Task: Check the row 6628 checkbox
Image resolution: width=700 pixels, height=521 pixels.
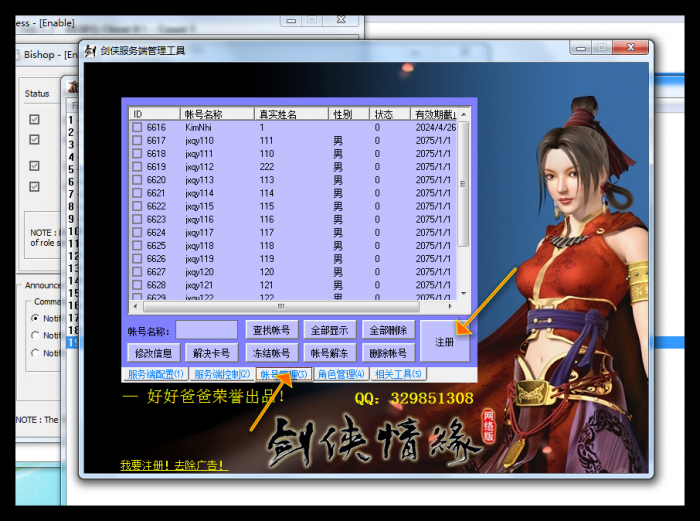Action: click(137, 285)
